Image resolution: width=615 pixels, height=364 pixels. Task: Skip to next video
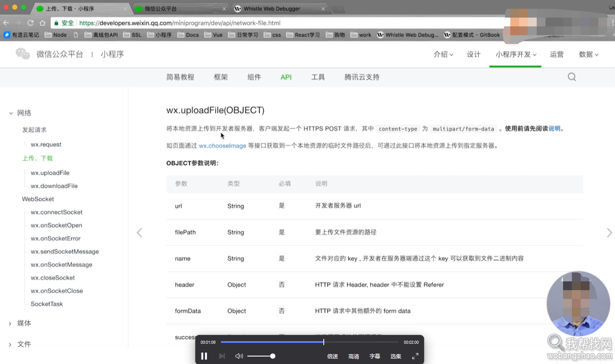coord(222,356)
